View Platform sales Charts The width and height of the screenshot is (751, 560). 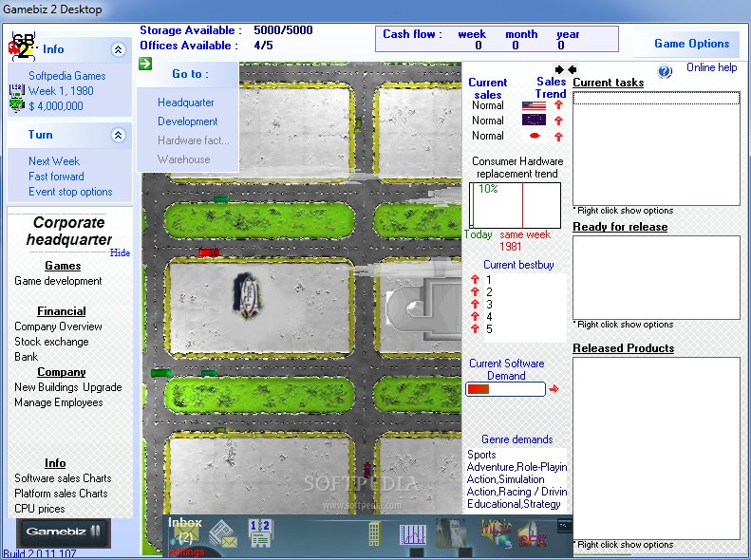[61, 494]
